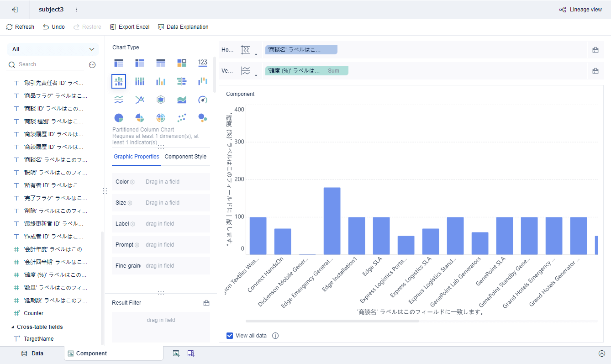Open vertical axis type dropdown

pyautogui.click(x=248, y=71)
